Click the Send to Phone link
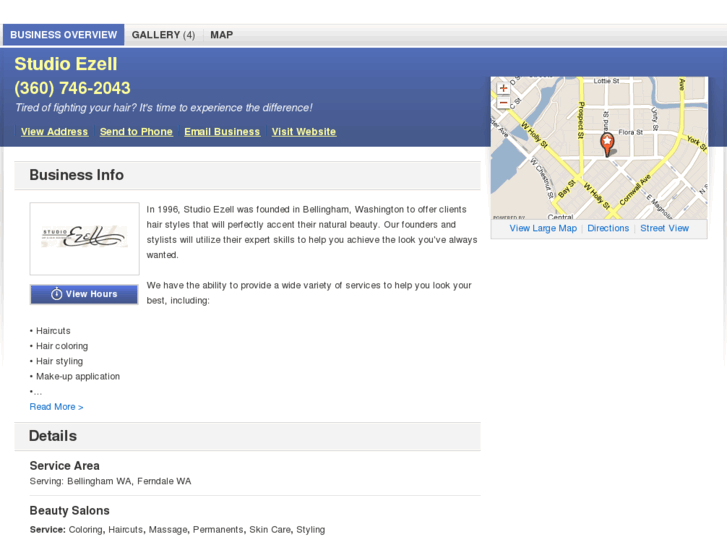727x545 pixels. point(136,132)
